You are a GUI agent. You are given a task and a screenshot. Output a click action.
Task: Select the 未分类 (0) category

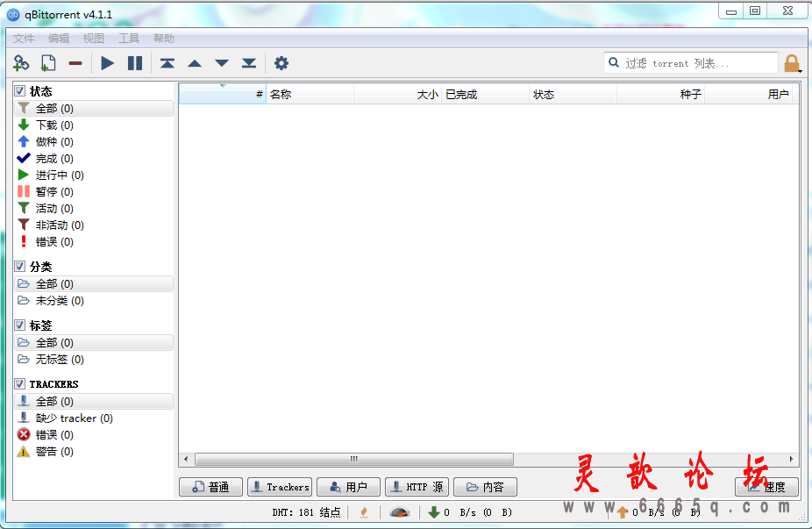[x=94, y=301]
